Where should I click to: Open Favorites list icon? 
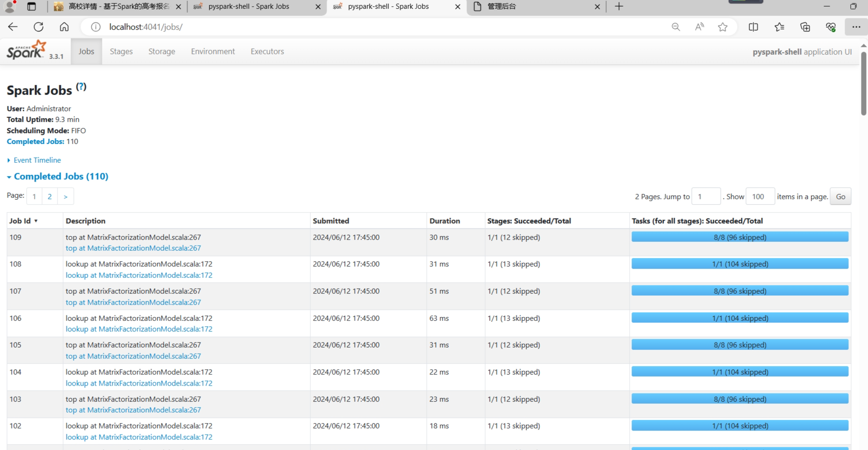pos(779,27)
